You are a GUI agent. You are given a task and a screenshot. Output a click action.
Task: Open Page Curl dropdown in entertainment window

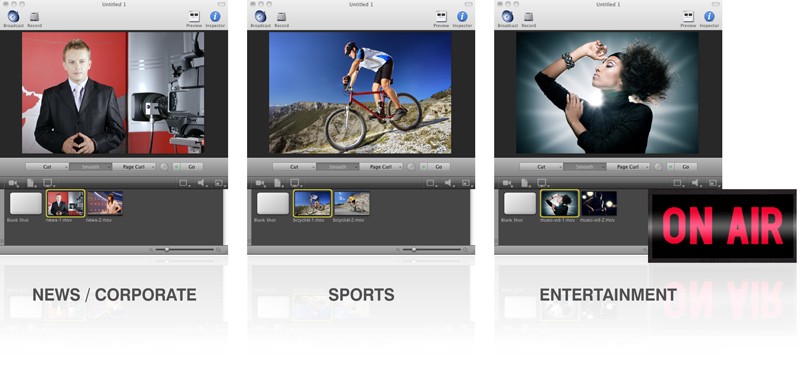pyautogui.click(x=628, y=167)
